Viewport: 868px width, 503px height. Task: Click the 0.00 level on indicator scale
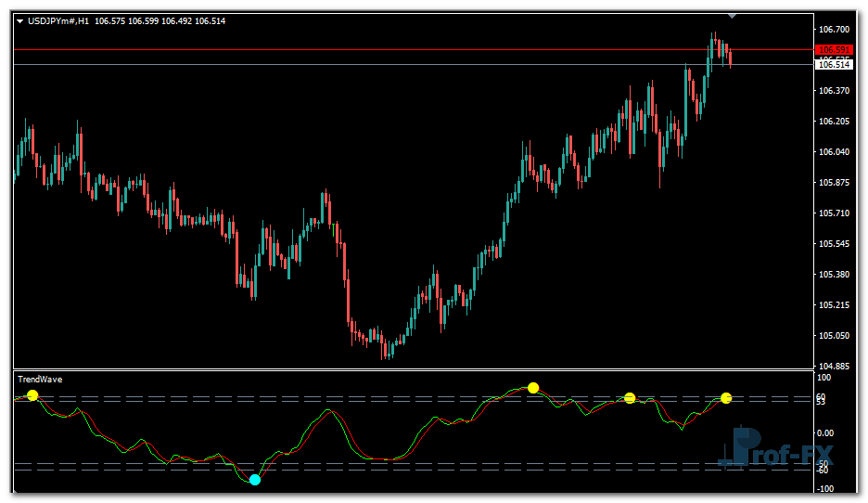(826, 433)
